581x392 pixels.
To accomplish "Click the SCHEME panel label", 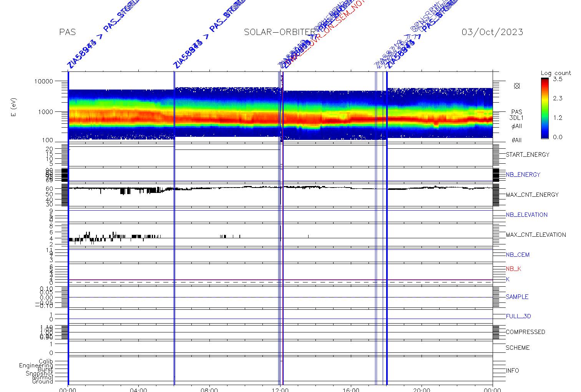I will coord(517,347).
